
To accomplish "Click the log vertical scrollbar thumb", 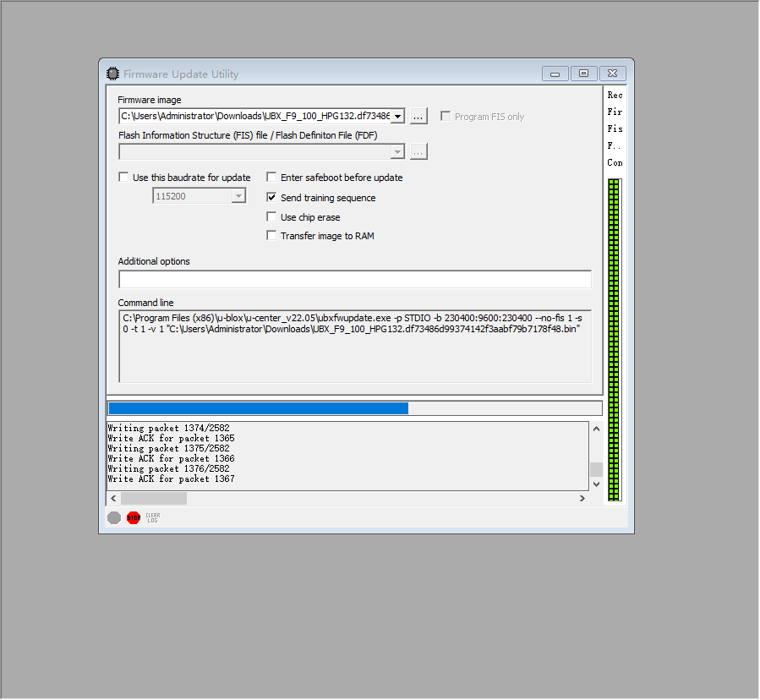I will (x=596, y=469).
